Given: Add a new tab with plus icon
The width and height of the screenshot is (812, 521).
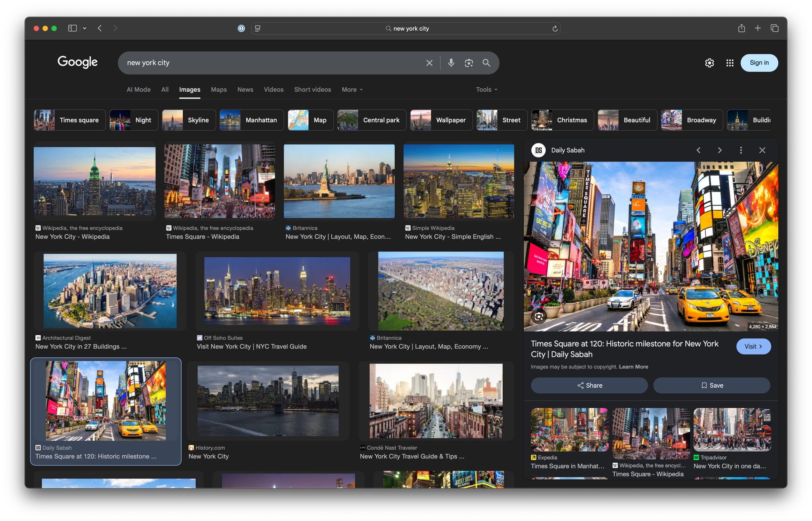Looking at the screenshot, I should tap(758, 28).
